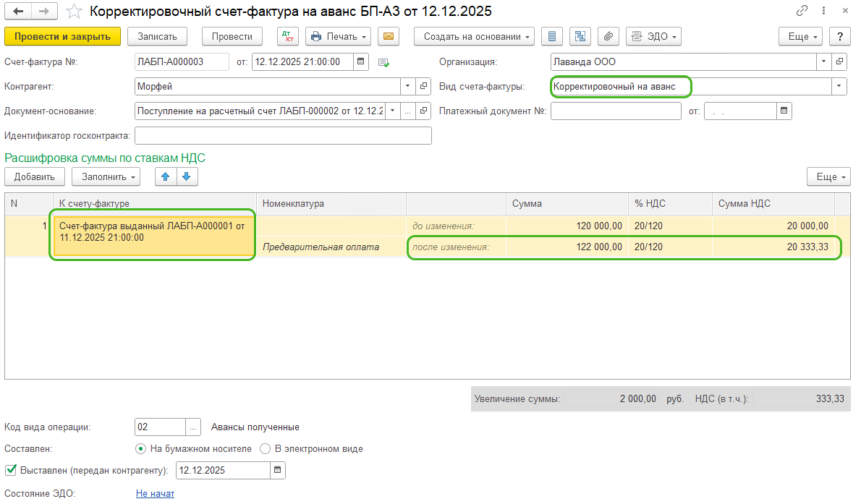Open the Создать на основании menu
The height and width of the screenshot is (504, 861).
(x=474, y=37)
